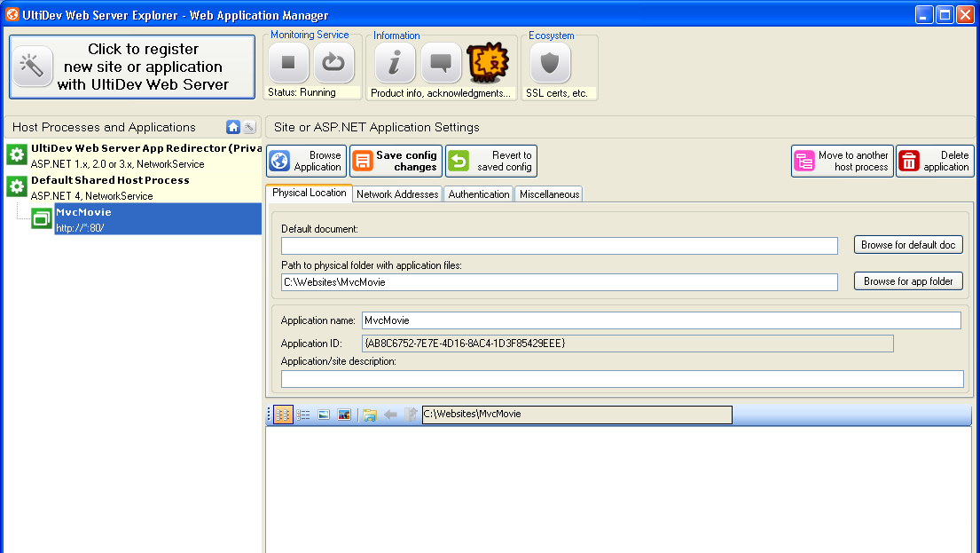
Task: Click Delete application button
Action: [935, 161]
